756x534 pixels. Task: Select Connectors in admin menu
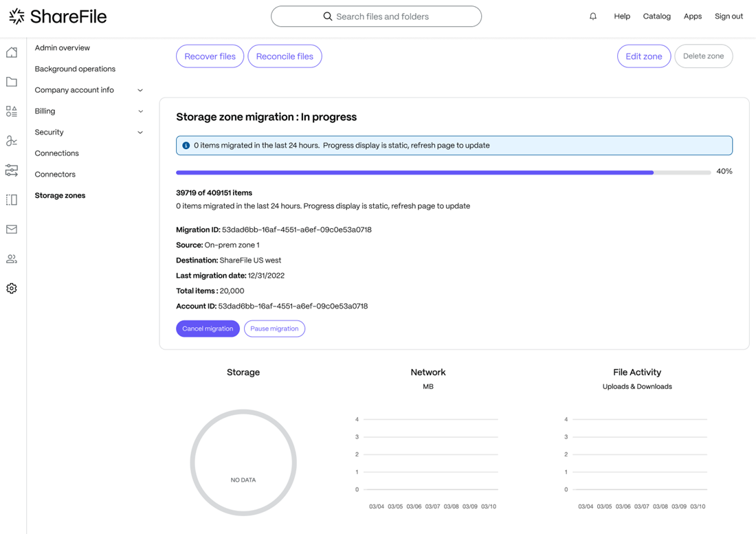coord(55,175)
